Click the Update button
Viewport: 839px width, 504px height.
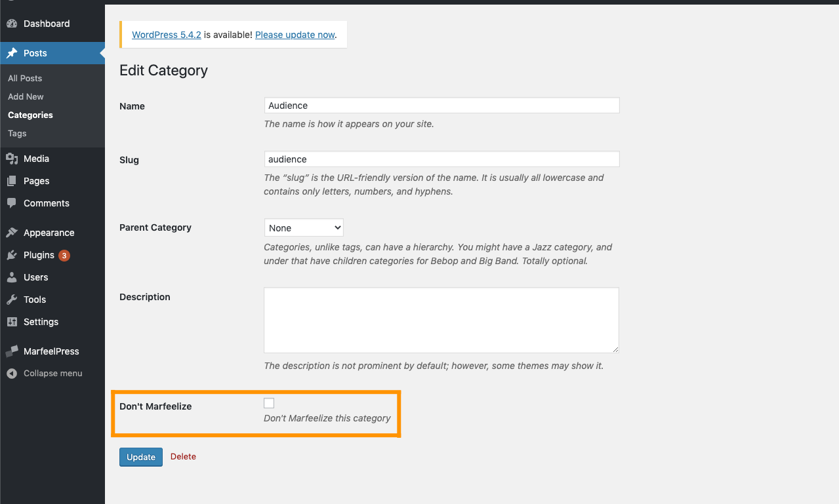(x=141, y=457)
